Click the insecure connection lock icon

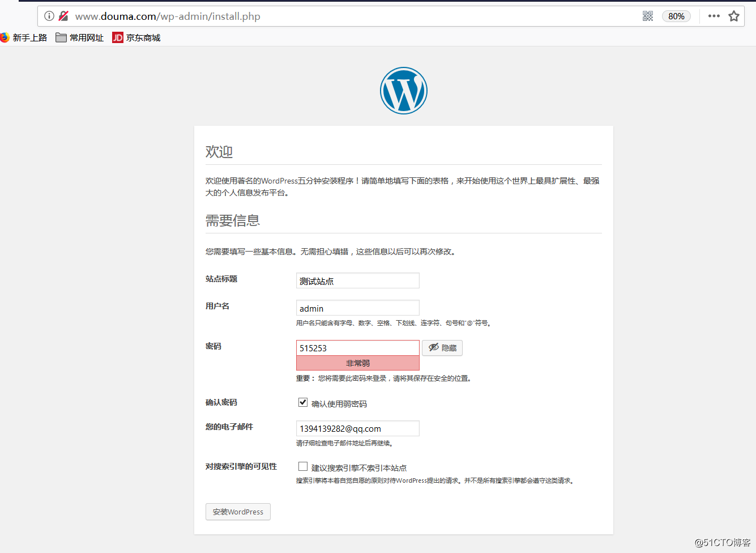click(x=63, y=16)
